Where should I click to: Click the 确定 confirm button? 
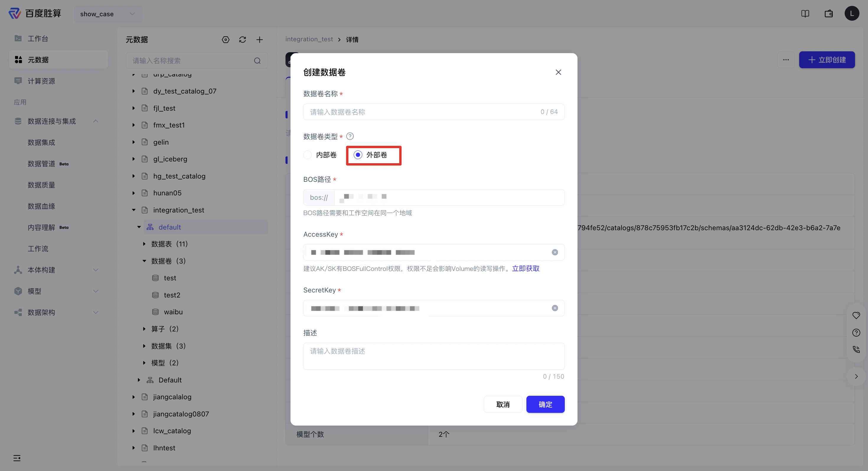tap(545, 404)
